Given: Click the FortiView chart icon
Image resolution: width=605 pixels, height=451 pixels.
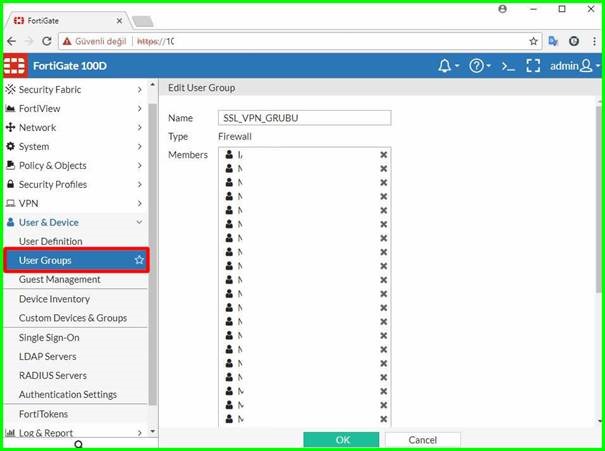Looking at the screenshot, I should pyautogui.click(x=10, y=109).
